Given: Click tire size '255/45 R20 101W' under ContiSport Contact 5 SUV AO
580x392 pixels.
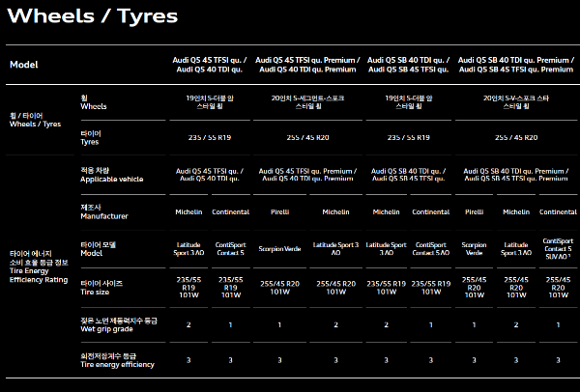Looking at the screenshot, I should pos(558,287).
